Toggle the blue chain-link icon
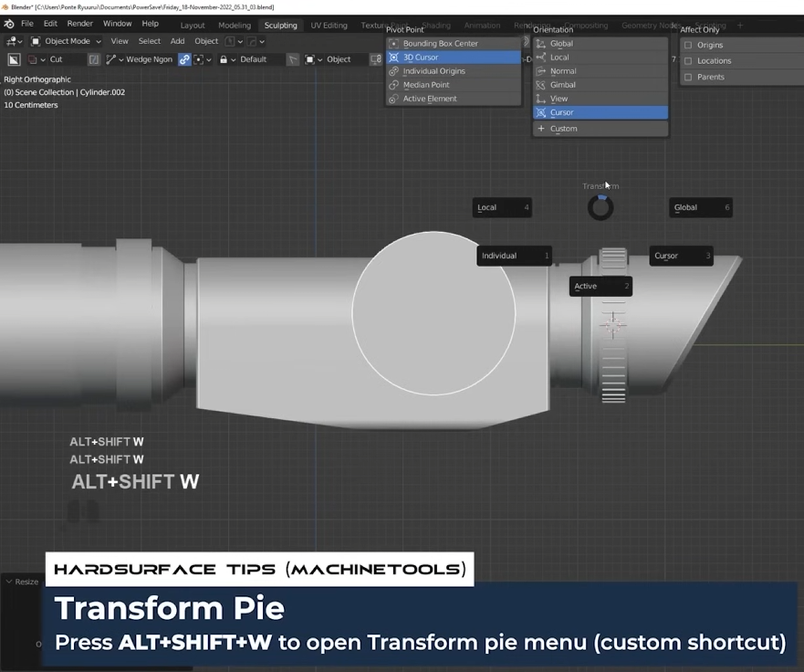 pyautogui.click(x=184, y=59)
